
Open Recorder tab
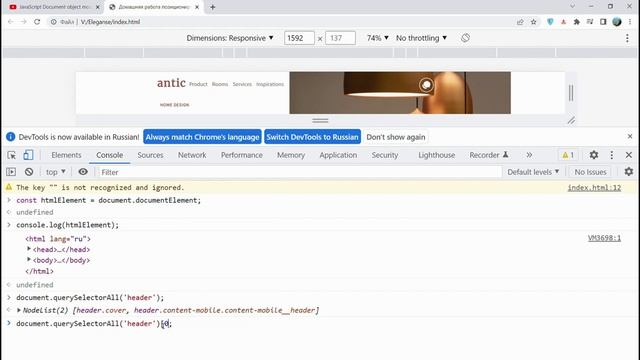pyautogui.click(x=489, y=155)
